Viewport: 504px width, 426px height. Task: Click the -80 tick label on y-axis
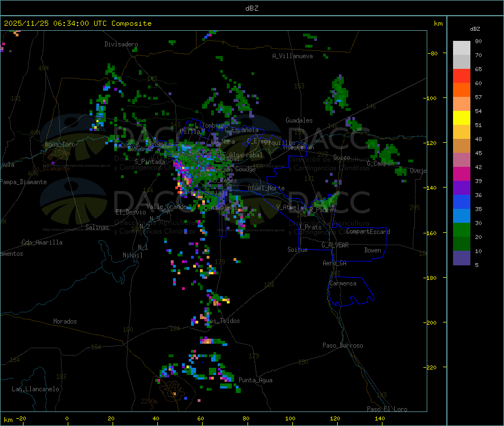(x=433, y=53)
